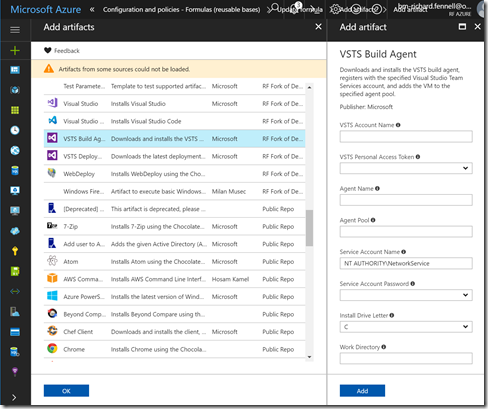Viewport: 488px width, 409px height.
Task: Click the VSTS Account Name input field
Action: click(x=406, y=137)
